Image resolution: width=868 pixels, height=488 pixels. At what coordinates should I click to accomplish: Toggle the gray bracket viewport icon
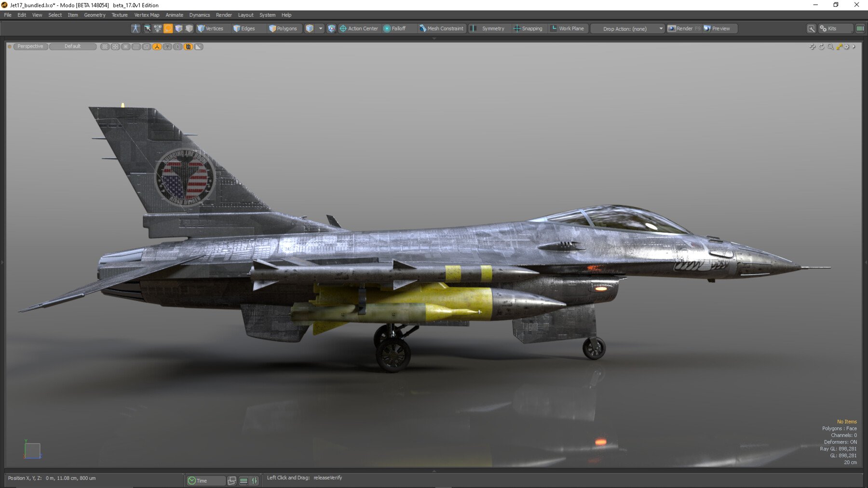click(x=178, y=47)
